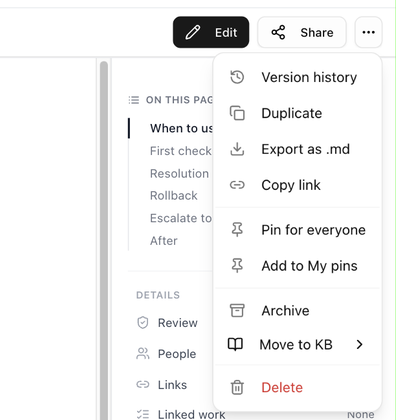Click the Pin for everyone pushpin icon
The width and height of the screenshot is (400, 420).
[x=237, y=230]
